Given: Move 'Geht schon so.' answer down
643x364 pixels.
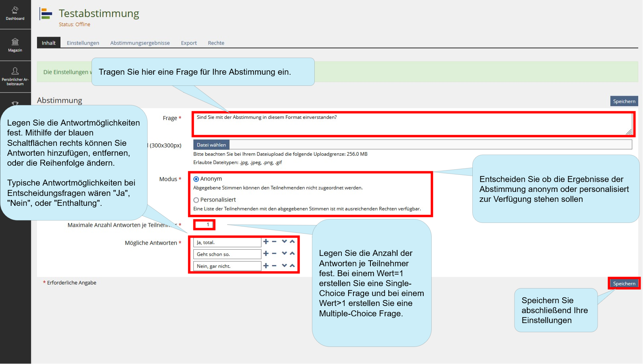Looking at the screenshot, I should coord(284,254).
